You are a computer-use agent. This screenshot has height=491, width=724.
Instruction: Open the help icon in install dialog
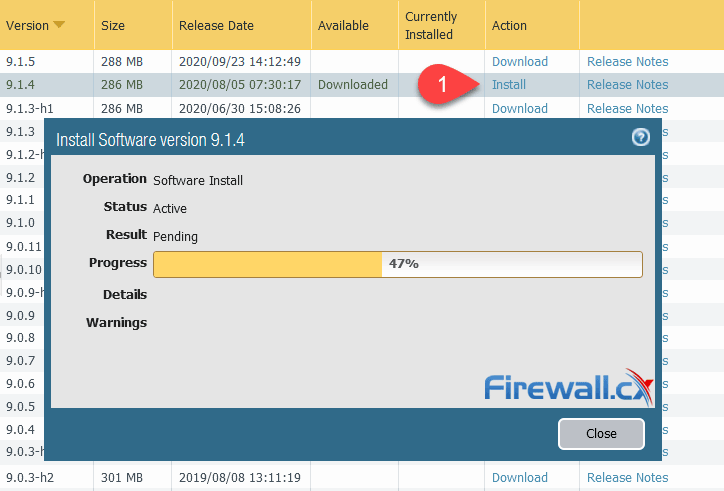click(640, 137)
